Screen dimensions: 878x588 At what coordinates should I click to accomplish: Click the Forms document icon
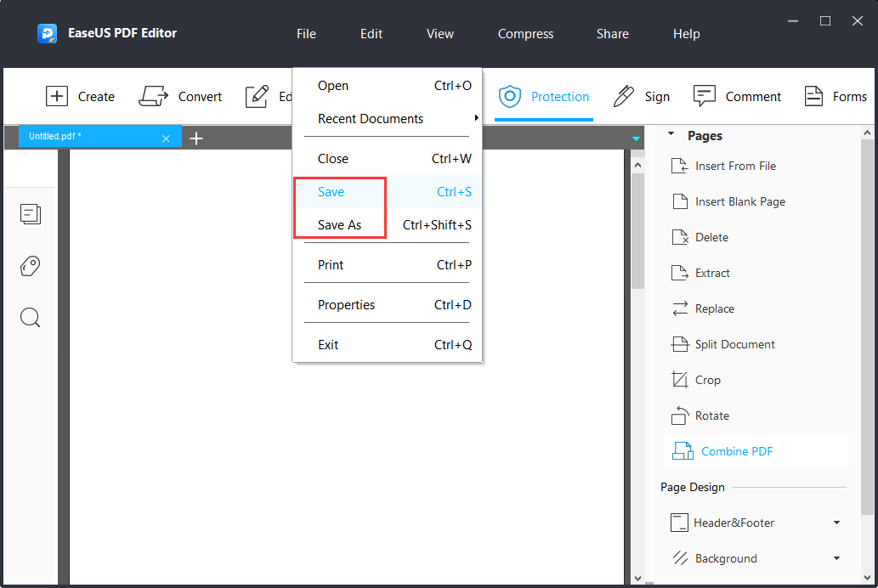[x=813, y=96]
